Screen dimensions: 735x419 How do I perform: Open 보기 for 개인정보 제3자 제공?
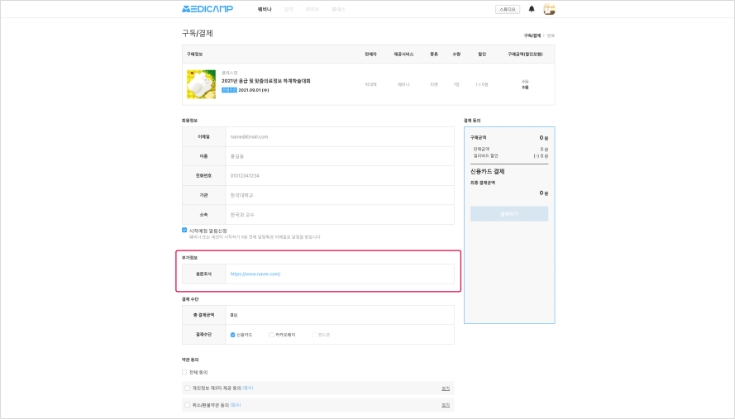pos(445,389)
